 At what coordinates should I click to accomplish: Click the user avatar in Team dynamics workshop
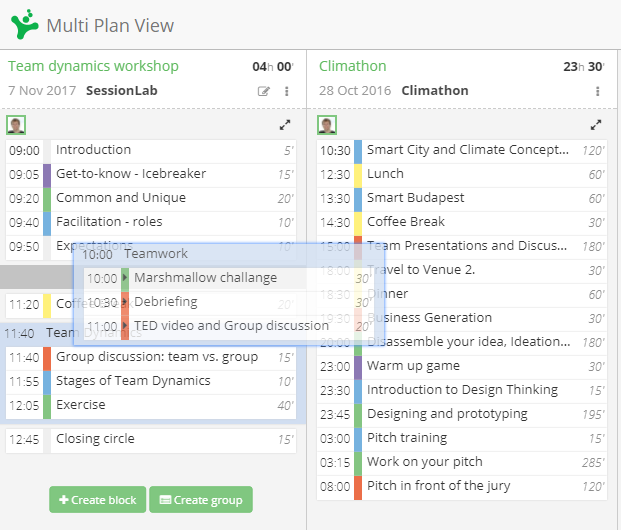(16, 125)
